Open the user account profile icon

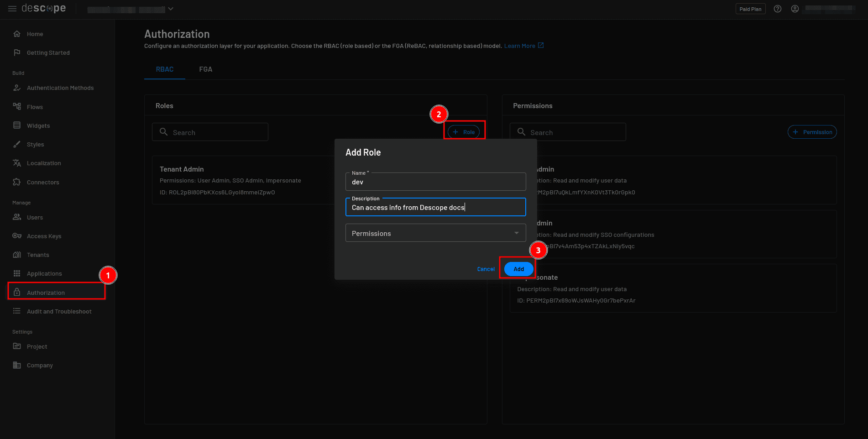pos(795,9)
